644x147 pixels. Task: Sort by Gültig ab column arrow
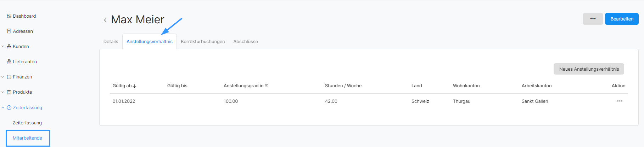click(x=135, y=86)
